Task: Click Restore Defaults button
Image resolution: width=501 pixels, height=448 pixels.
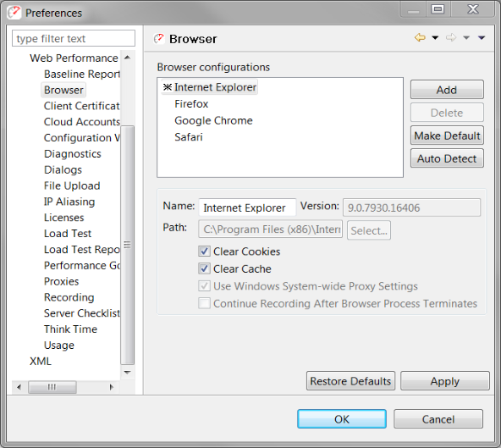Action: [350, 381]
